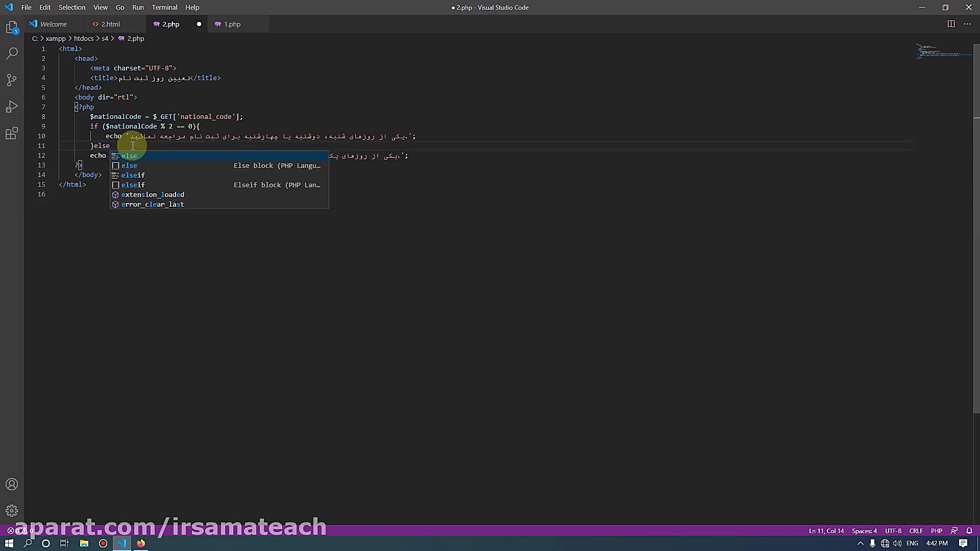Viewport: 980px width, 551px height.
Task: Open the Explorer view in activity bar
Action: [12, 28]
